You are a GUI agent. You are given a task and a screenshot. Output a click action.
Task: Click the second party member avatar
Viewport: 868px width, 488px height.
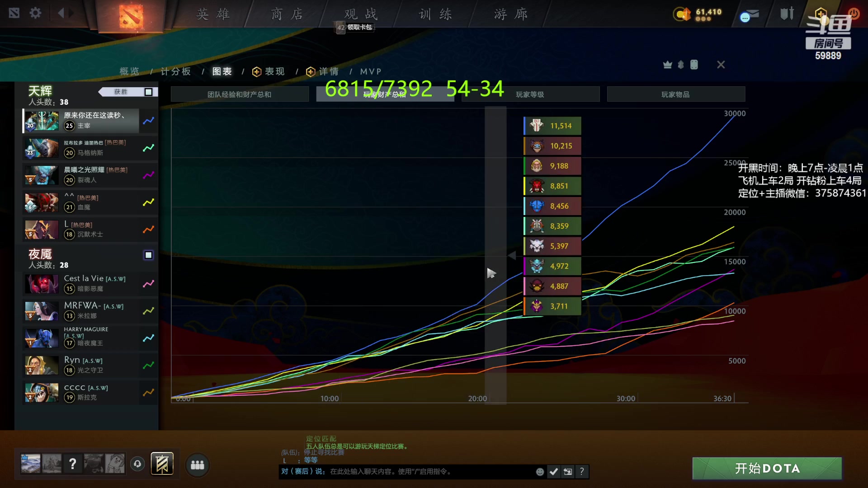click(52, 464)
